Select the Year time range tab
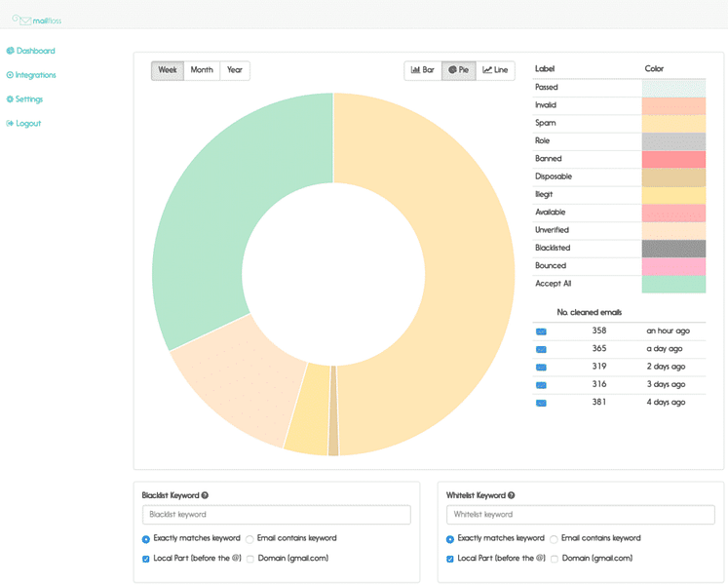This screenshot has width=728, height=585. [235, 70]
